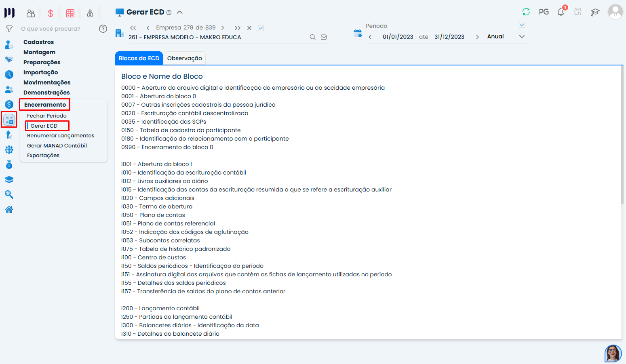Go to next company with right arrow
Screen dimensions: 626x364
tap(223, 28)
